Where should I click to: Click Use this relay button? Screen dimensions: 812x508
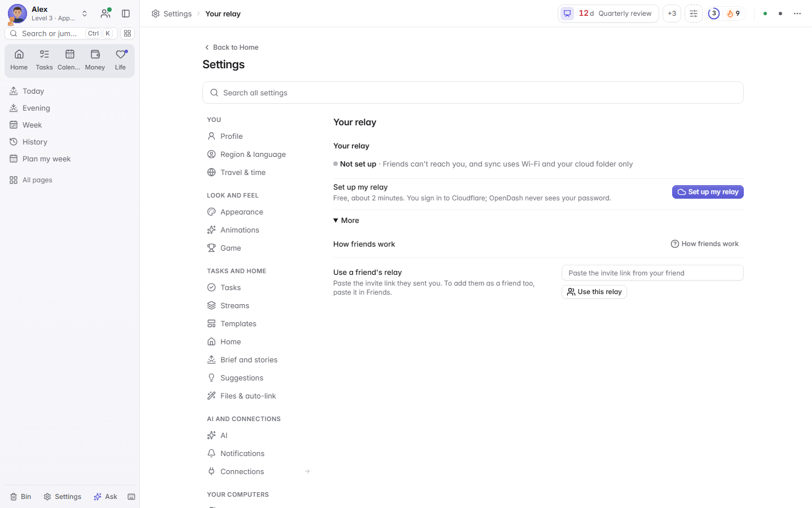[594, 292]
